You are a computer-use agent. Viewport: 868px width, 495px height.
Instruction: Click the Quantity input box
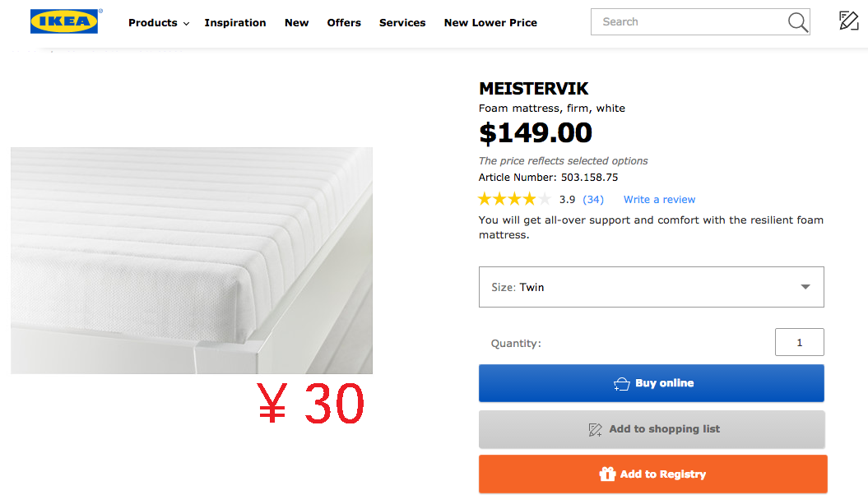coord(799,342)
